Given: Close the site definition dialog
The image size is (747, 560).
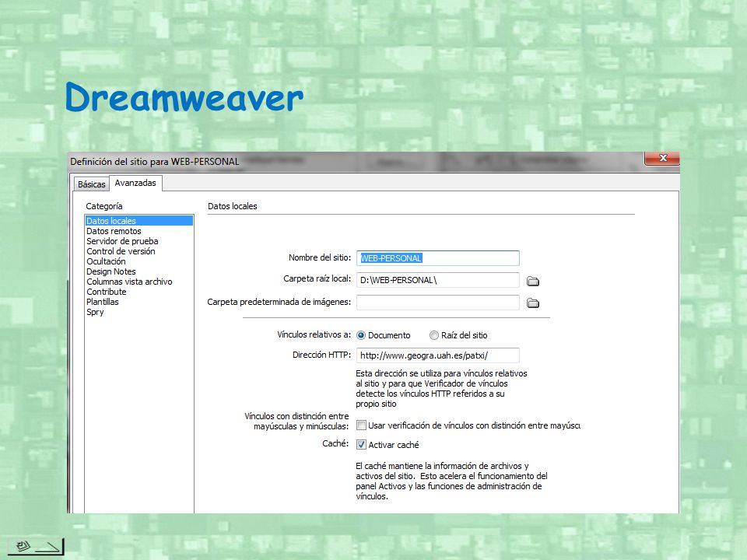Looking at the screenshot, I should pyautogui.click(x=662, y=158).
